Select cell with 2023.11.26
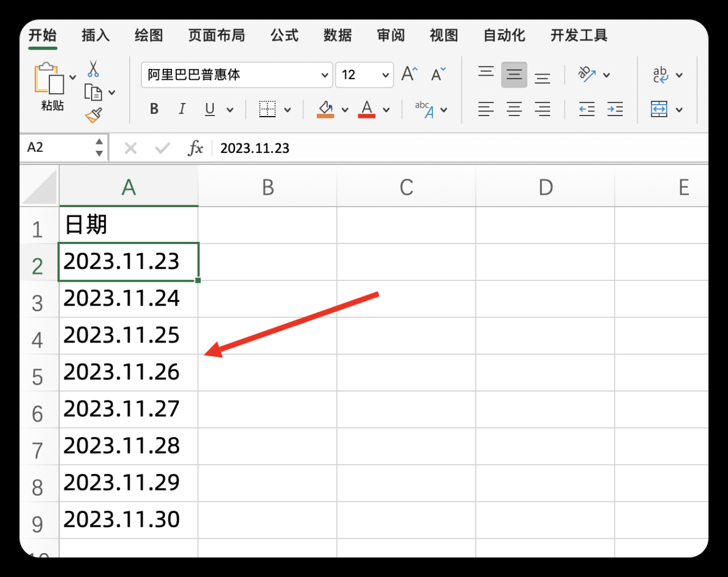 point(129,373)
